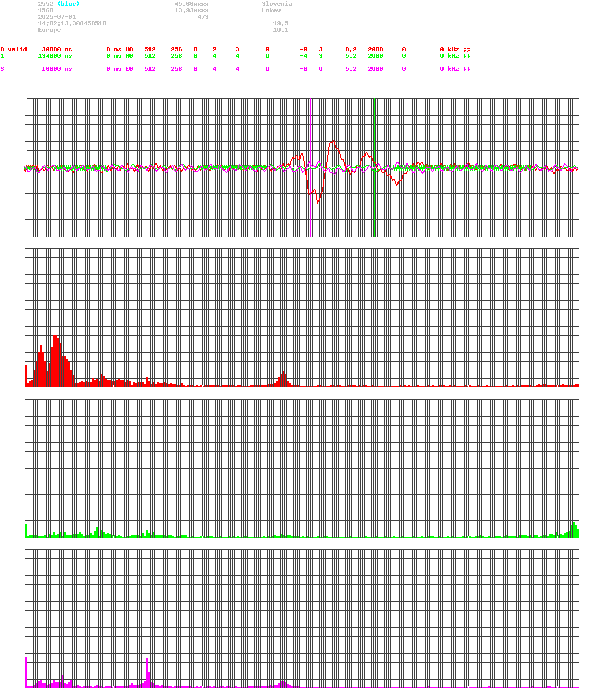The width and height of the screenshot is (593, 700).
Task: Click the magenta value -8
Action: (x=304, y=69)
